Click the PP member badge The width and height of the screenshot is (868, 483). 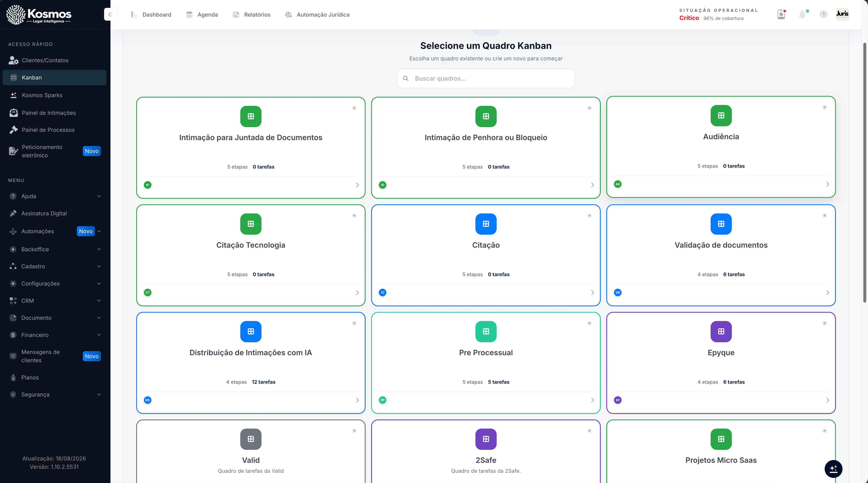[382, 400]
